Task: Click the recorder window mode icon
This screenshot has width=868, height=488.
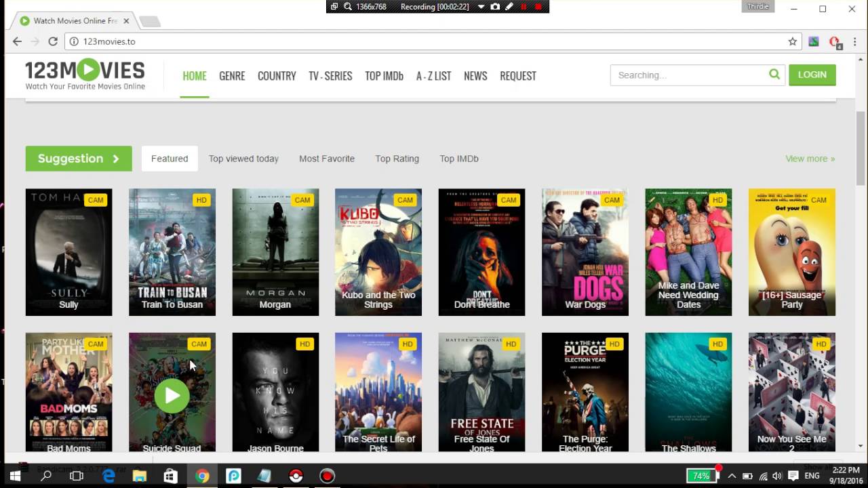Action: pos(334,7)
